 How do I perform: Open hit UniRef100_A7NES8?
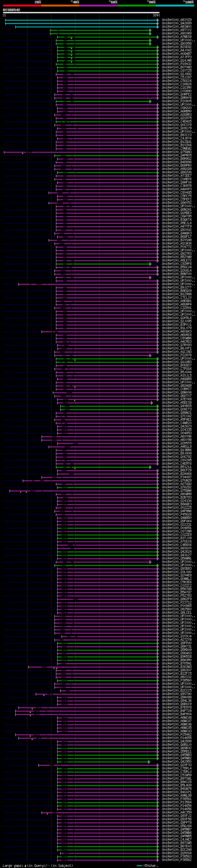click(x=177, y=37)
